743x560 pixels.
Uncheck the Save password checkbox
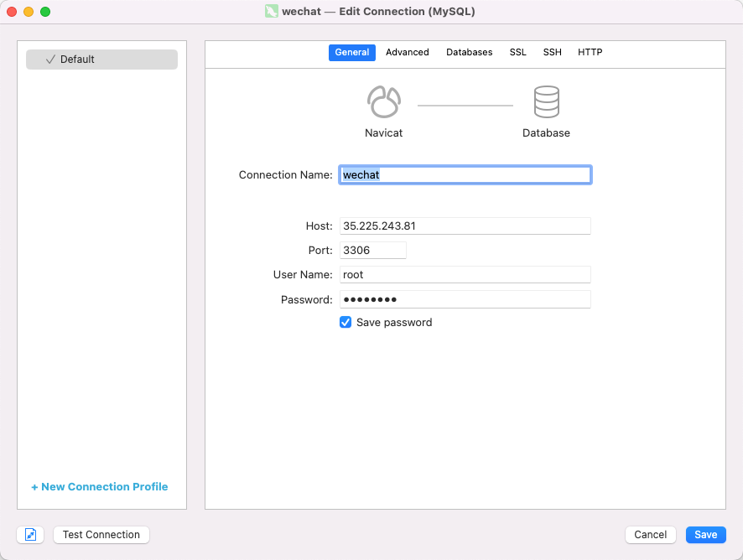tap(346, 322)
